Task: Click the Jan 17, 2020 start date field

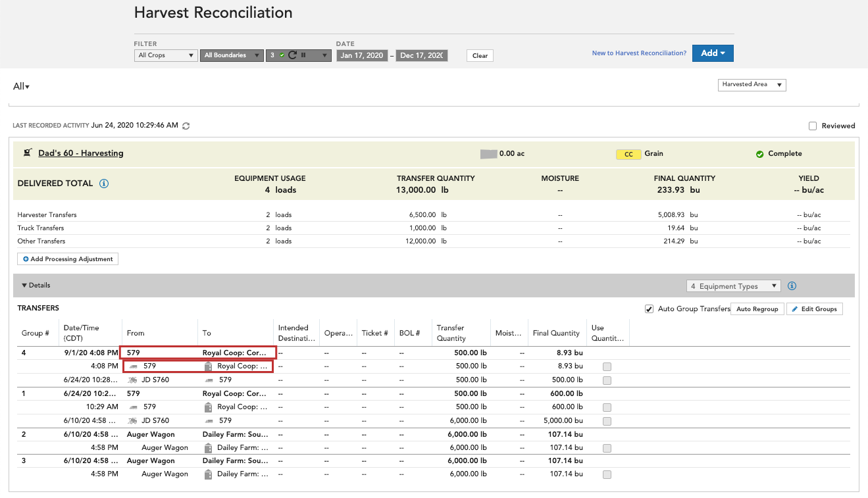Action: tap(362, 55)
